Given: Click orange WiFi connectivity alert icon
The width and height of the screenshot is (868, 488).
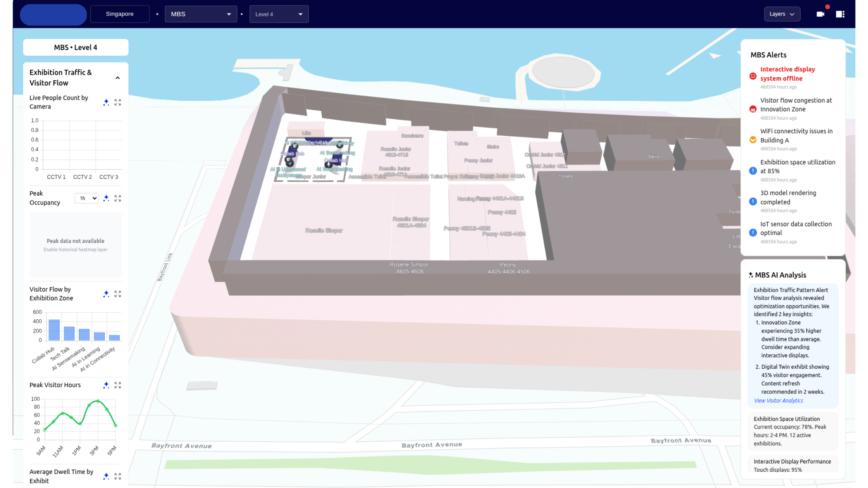Looking at the screenshot, I should 753,140.
